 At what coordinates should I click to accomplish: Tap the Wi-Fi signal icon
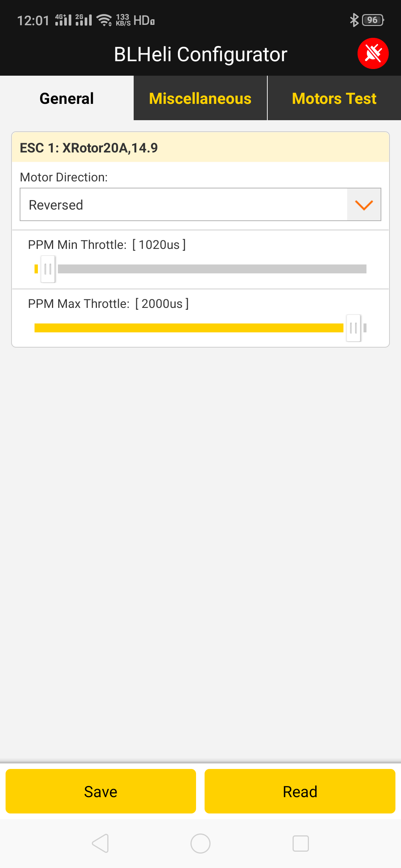point(104,20)
